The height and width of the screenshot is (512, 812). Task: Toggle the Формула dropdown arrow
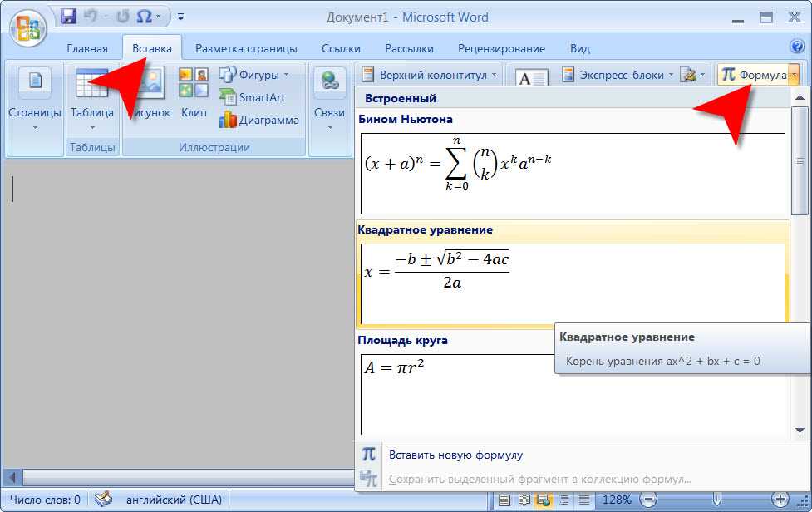pos(794,75)
